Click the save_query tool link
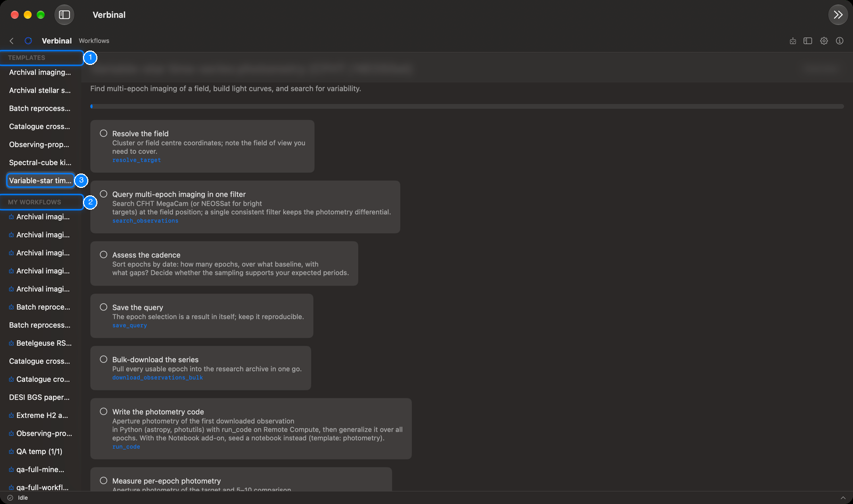 (x=129, y=326)
